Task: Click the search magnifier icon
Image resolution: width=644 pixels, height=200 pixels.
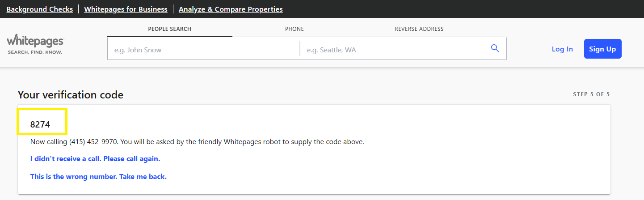Action: point(495,48)
